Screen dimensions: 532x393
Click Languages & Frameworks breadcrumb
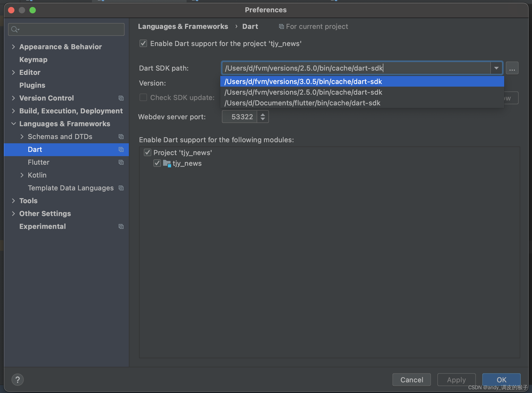183,26
